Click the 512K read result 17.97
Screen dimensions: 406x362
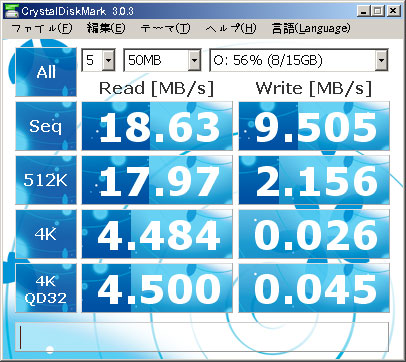[x=157, y=180]
